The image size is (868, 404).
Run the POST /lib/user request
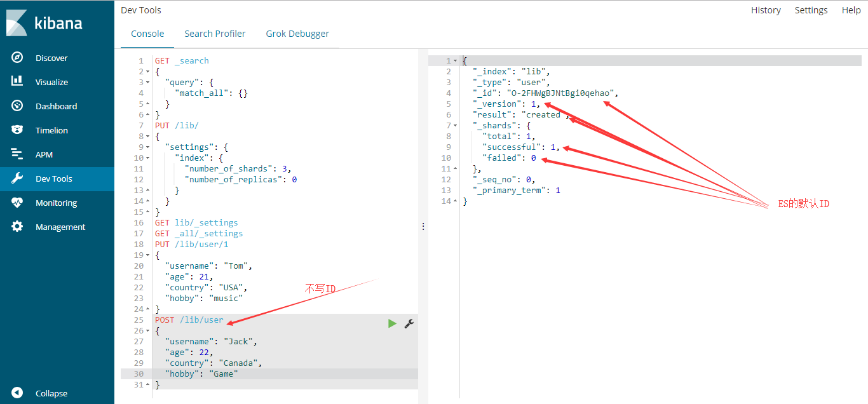392,324
